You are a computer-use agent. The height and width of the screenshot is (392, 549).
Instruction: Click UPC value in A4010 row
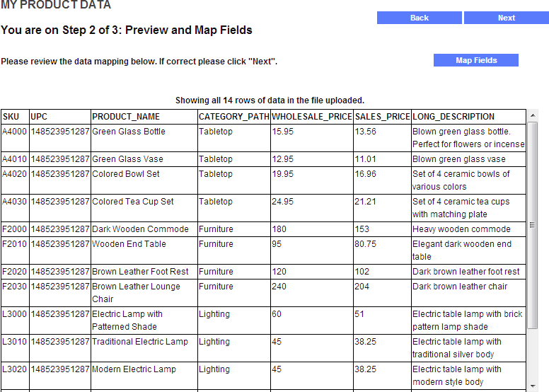[60, 159]
